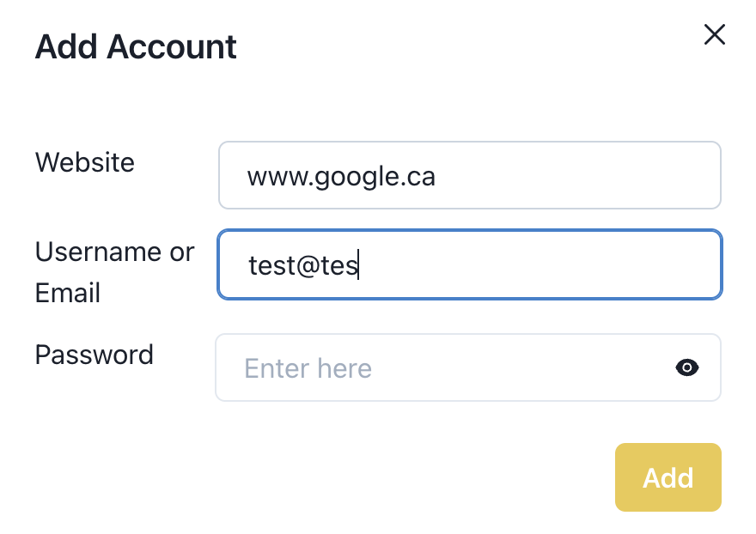This screenshot has width=756, height=534.
Task: Dismiss dialog with the X icon
Action: point(714,34)
